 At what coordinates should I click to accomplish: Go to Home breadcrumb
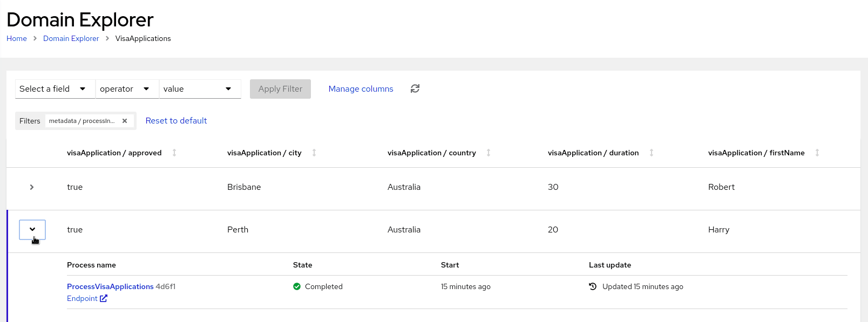tap(17, 38)
